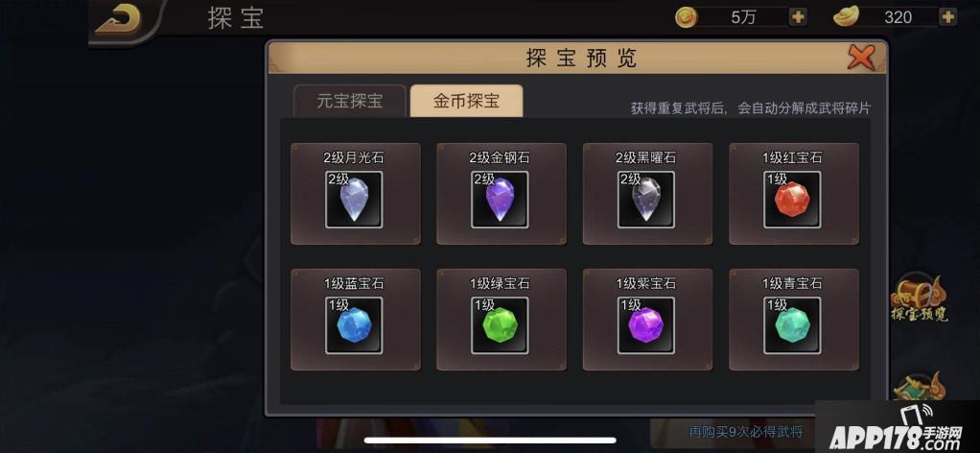Click the 2级月光石 item card label
Image resolution: width=980 pixels, height=453 pixels.
354,157
